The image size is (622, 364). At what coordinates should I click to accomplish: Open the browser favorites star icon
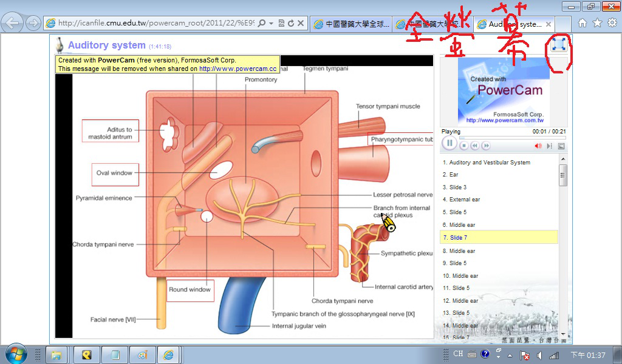tap(597, 23)
